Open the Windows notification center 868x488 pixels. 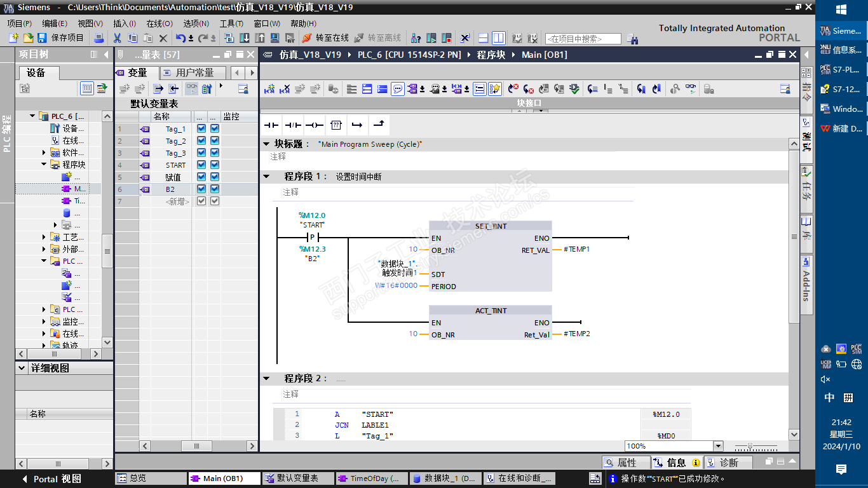(841, 470)
